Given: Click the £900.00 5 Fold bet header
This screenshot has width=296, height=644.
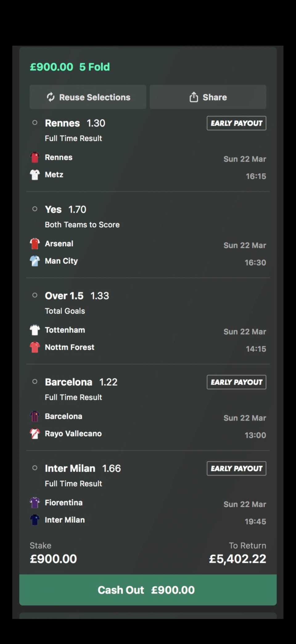Looking at the screenshot, I should (x=70, y=67).
